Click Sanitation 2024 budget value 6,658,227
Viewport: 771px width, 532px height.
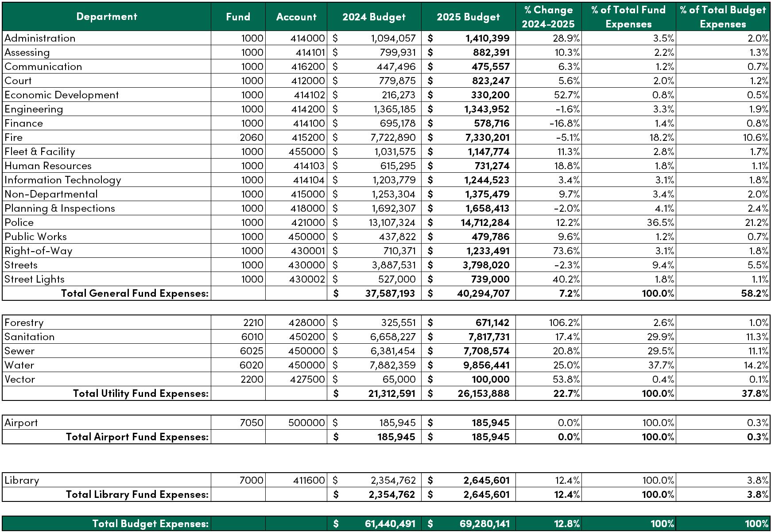(393, 337)
